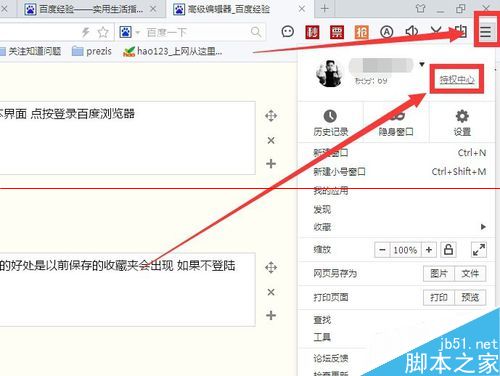Click the speech bubble chat toolbar icon
Screen dimensions: 500x376
tap(287, 32)
